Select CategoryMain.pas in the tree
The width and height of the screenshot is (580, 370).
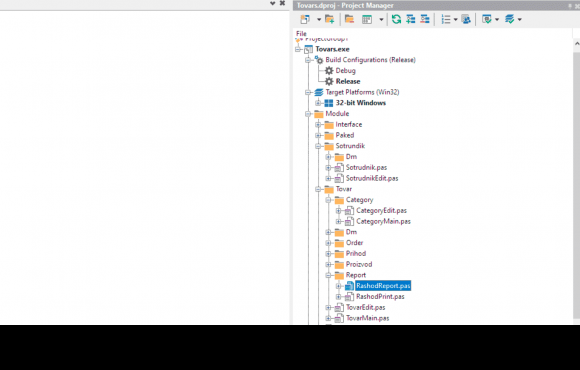[383, 221]
